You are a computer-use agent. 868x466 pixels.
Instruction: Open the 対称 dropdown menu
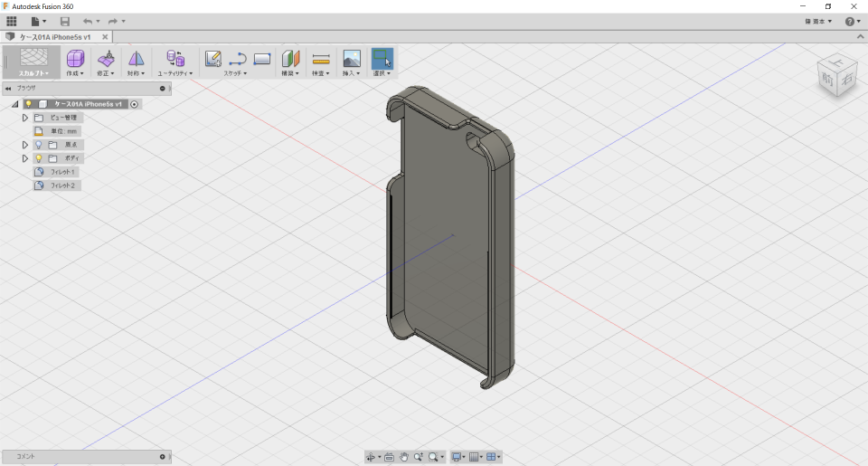137,73
